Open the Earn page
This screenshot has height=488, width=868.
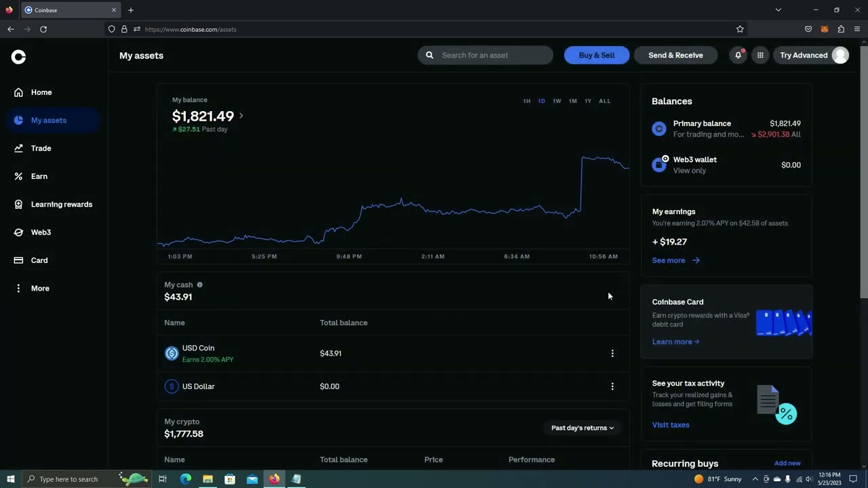(x=39, y=176)
